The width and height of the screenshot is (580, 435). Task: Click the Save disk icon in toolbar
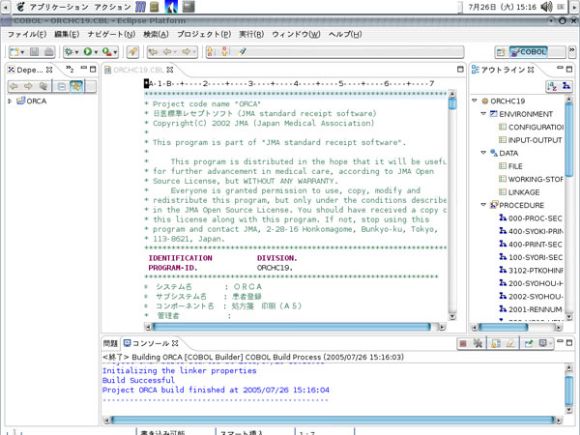click(x=34, y=52)
